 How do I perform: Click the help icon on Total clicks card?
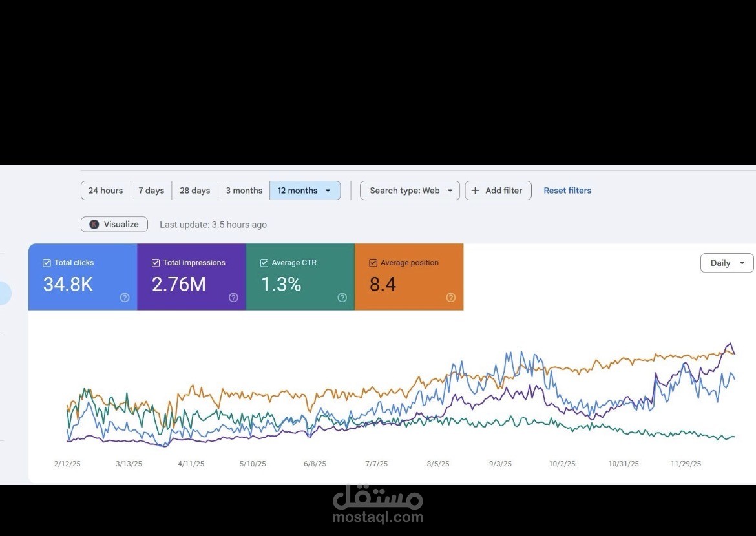125,298
